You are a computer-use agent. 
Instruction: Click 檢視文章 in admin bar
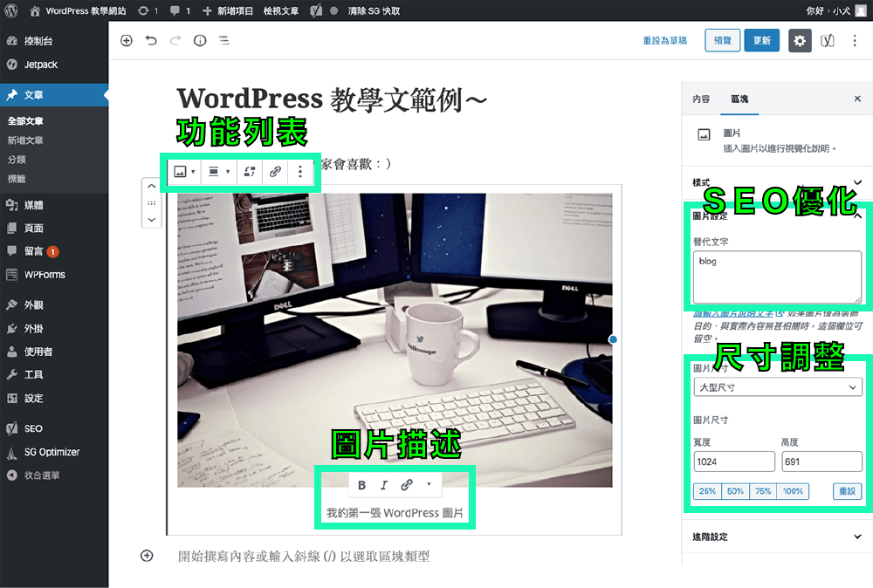tap(280, 10)
